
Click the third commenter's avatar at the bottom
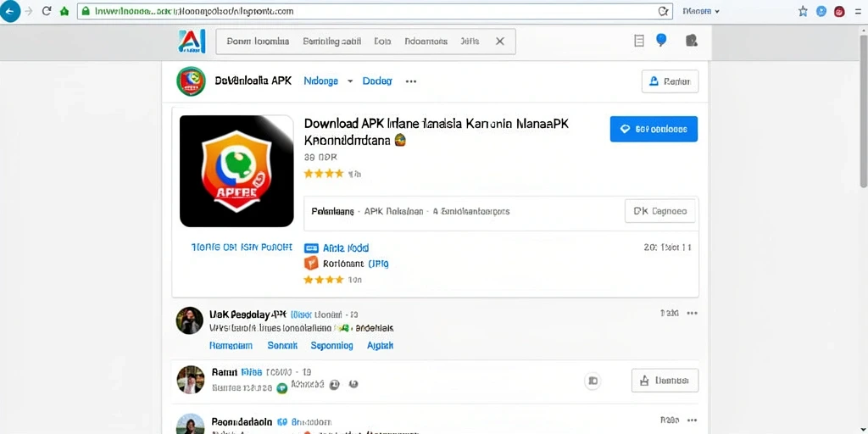[190, 424]
